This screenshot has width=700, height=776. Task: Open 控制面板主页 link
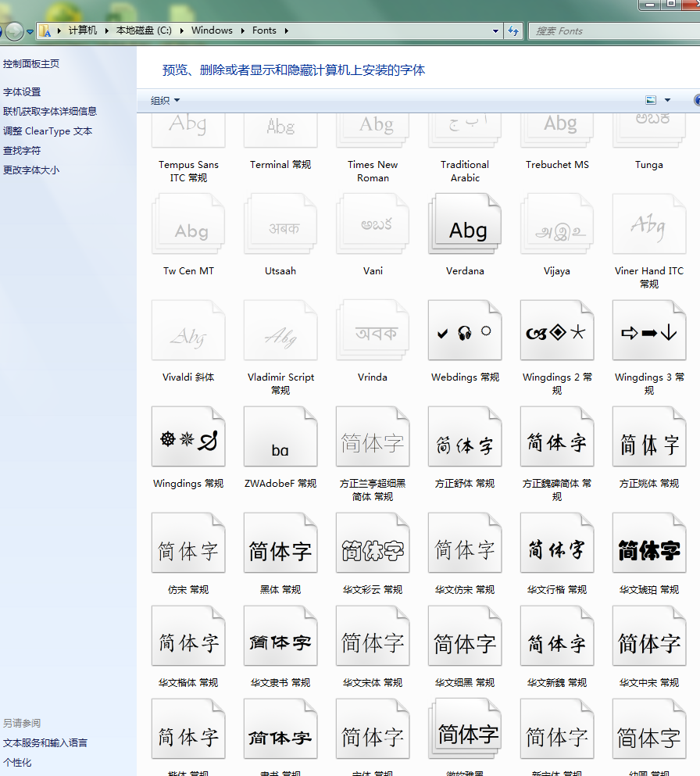(x=31, y=64)
